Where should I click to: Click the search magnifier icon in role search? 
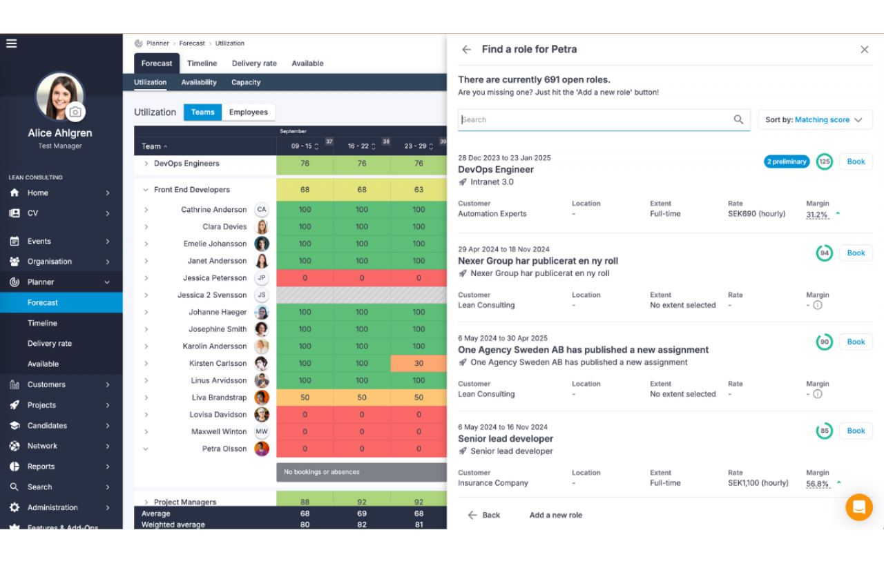pyautogui.click(x=738, y=119)
